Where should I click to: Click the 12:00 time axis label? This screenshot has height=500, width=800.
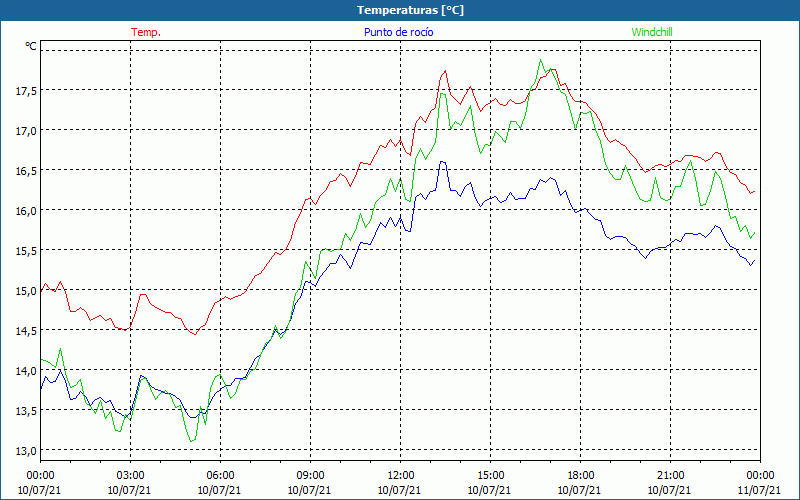click(400, 476)
